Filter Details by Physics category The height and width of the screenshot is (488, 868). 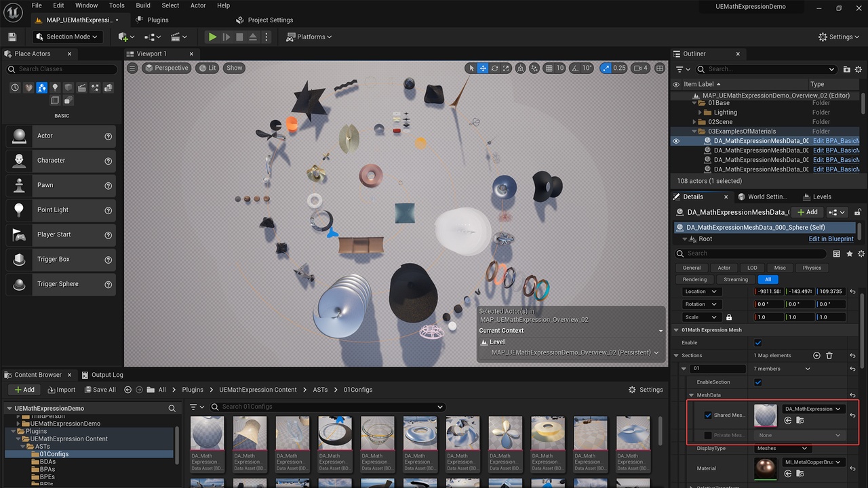812,268
